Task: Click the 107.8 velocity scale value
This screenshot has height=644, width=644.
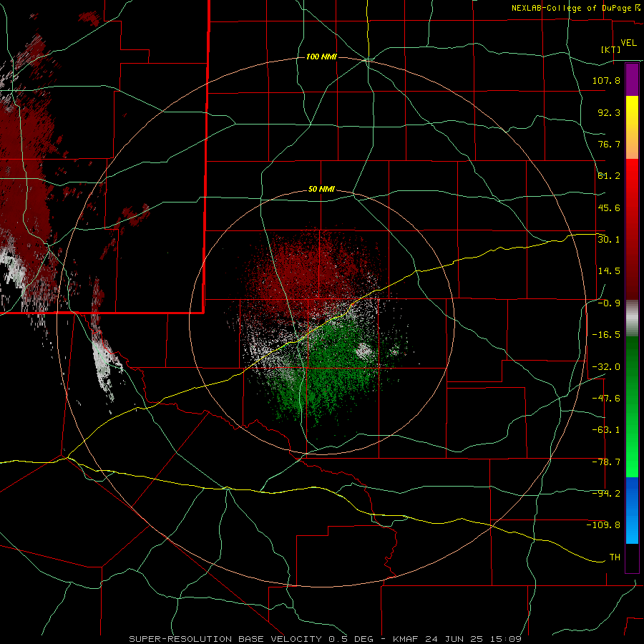Action: click(606, 80)
